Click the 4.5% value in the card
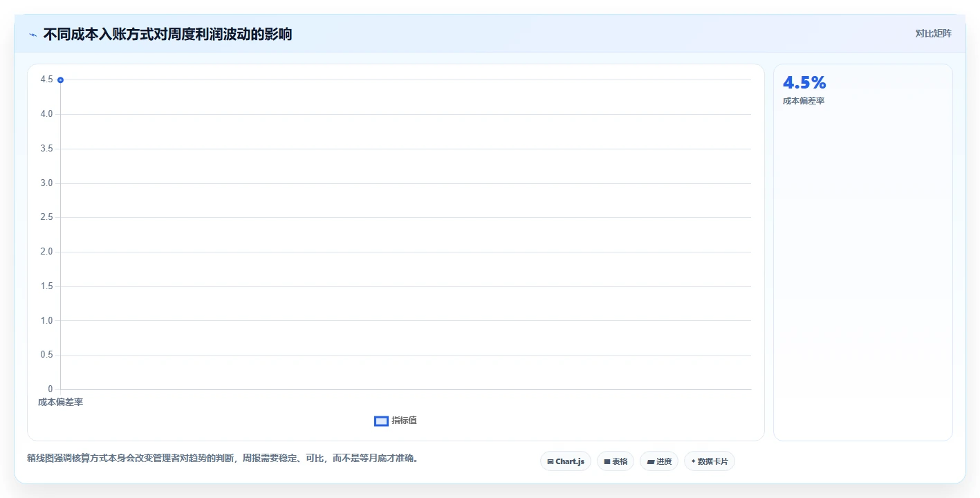 804,82
